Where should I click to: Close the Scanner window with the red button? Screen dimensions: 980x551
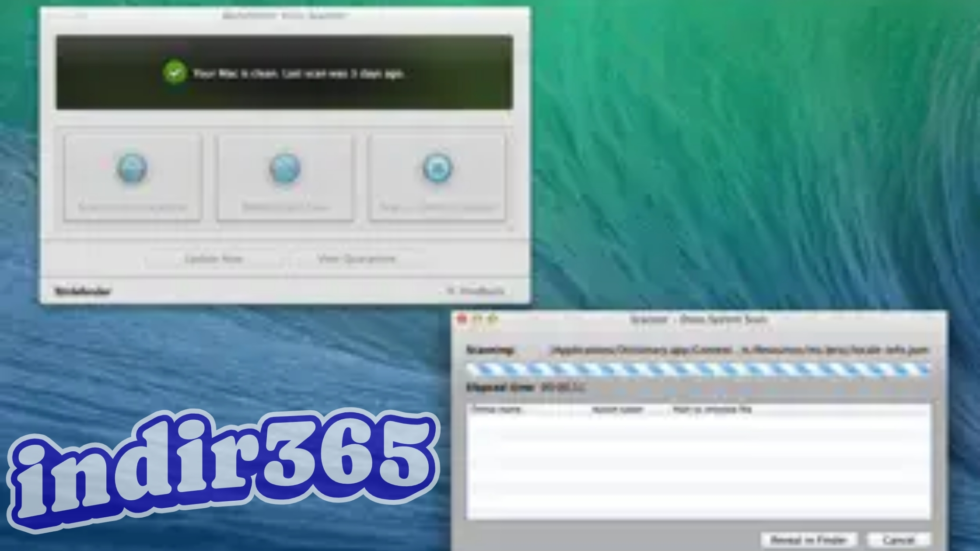[462, 319]
